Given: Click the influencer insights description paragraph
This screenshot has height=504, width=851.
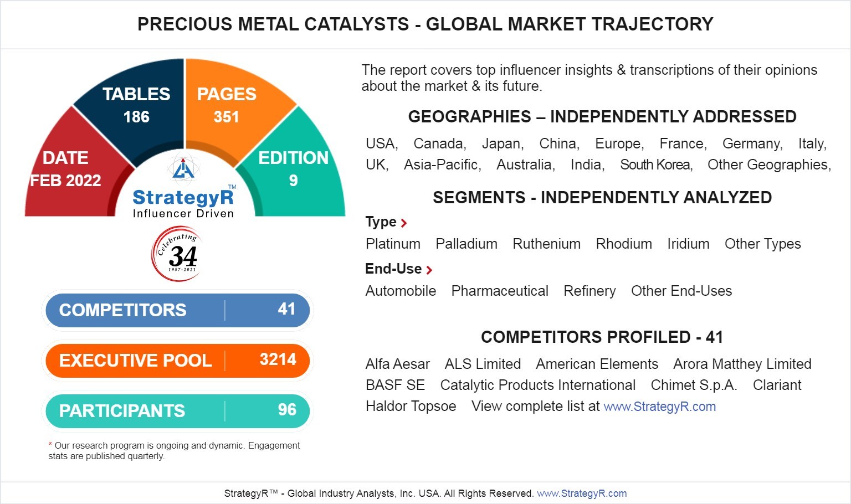Looking at the screenshot, I should coord(589,78).
